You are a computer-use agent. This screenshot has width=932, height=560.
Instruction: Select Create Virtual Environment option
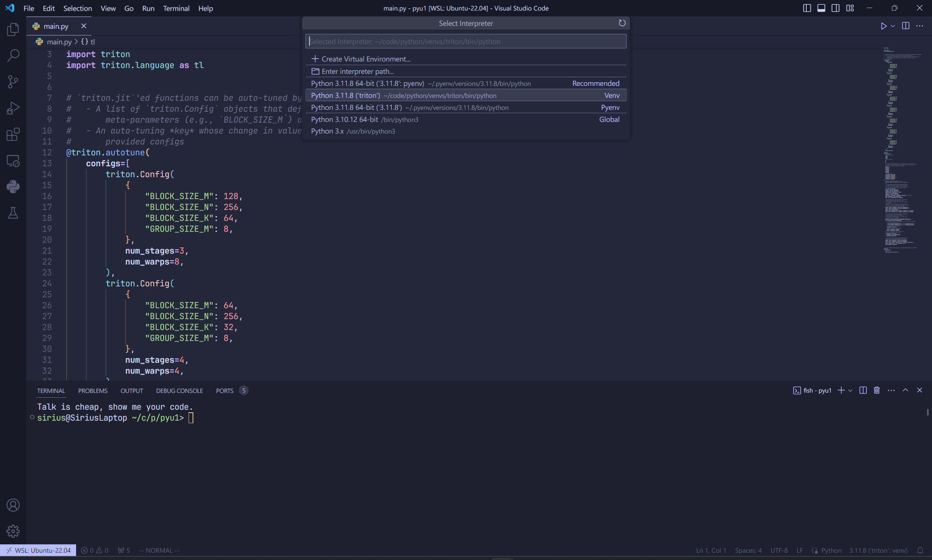[x=366, y=59]
